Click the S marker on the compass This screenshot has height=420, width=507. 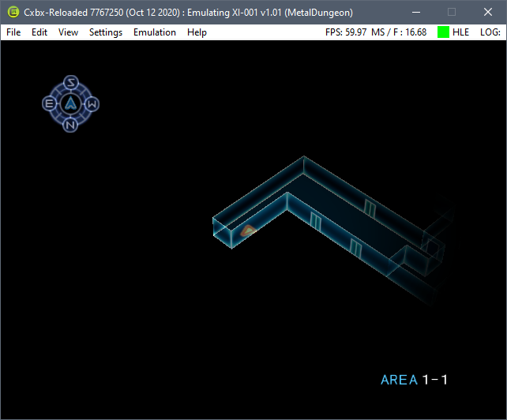71,83
